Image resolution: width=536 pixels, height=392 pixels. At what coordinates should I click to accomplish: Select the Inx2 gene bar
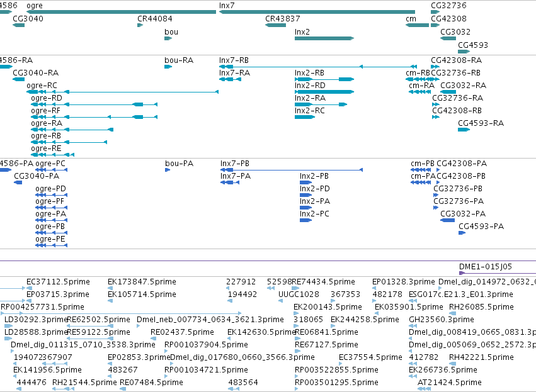tap(324, 38)
